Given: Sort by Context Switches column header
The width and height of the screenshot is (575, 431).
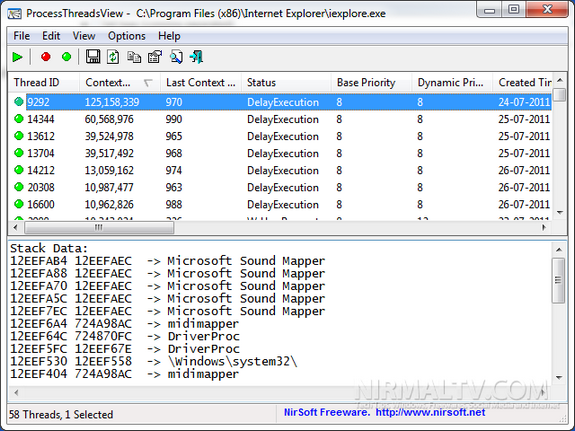Looking at the screenshot, I should point(120,83).
